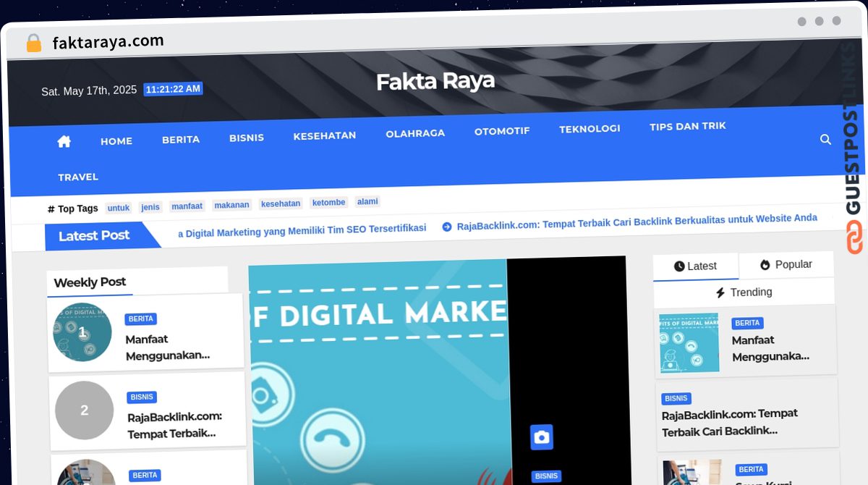Select the 'untuk' top tag
The image size is (868, 485).
point(119,208)
